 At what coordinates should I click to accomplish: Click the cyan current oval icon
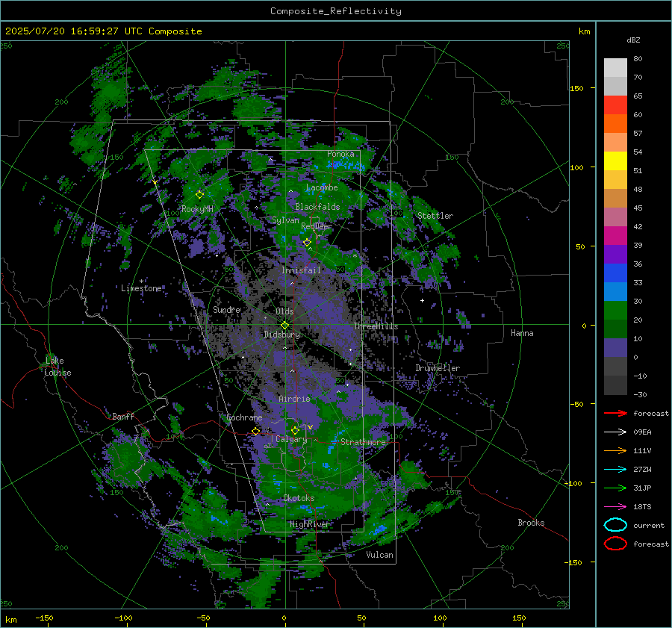click(x=615, y=525)
